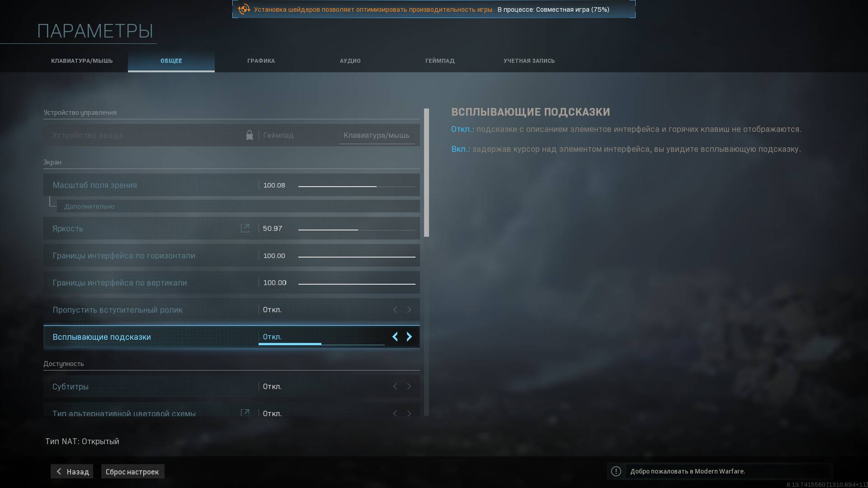Viewport: 868px width, 488px height.
Task: Switch to the Графика tab
Action: point(261,61)
